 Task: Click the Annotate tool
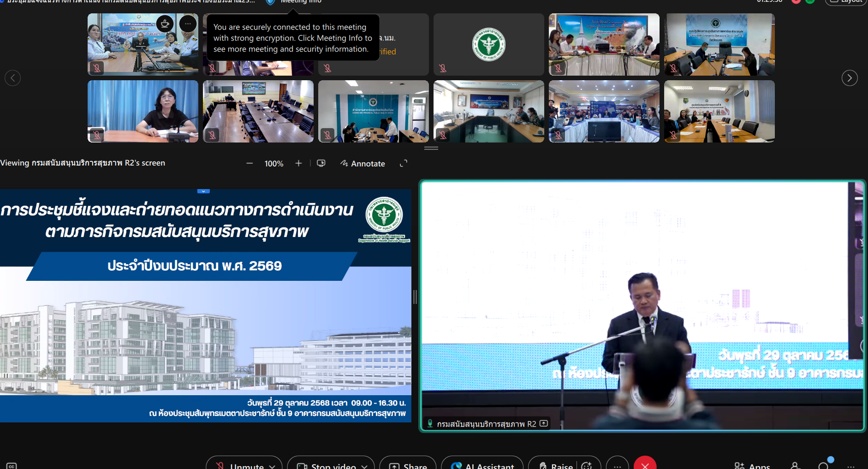click(x=363, y=163)
